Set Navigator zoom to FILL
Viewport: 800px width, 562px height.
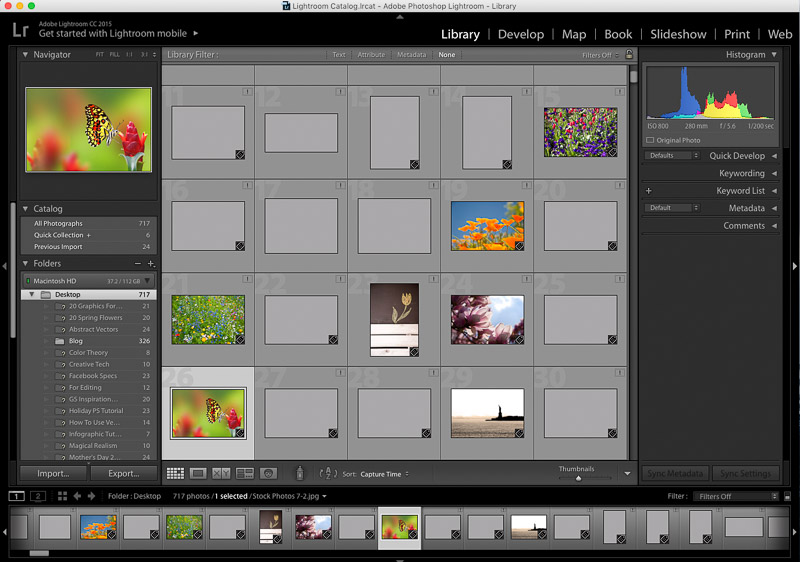click(x=114, y=55)
